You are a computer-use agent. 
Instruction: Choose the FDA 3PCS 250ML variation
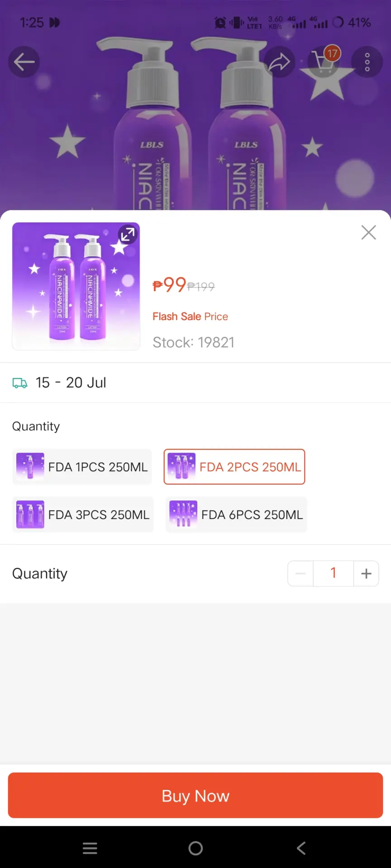pyautogui.click(x=83, y=514)
